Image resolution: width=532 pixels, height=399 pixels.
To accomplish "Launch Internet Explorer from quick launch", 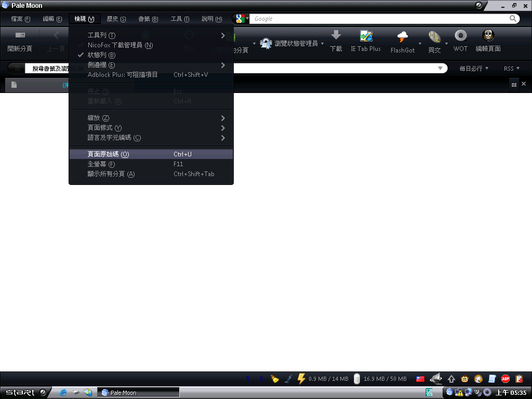I will point(63,393).
